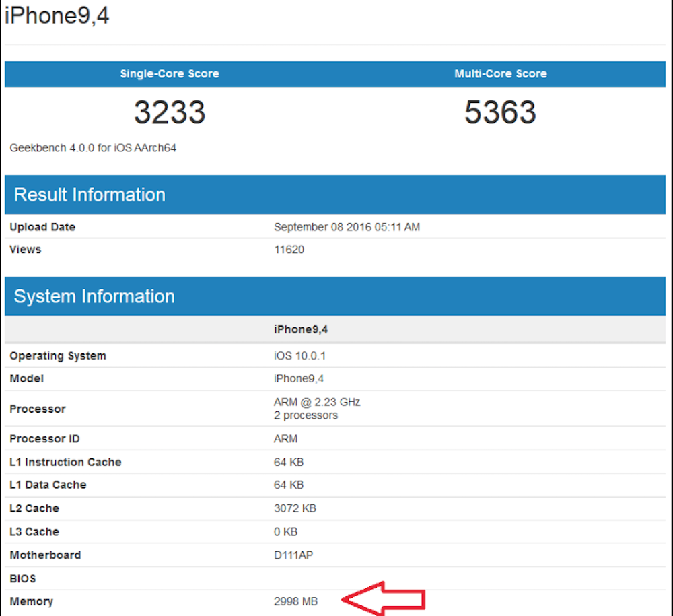Select the 64 KB value for L1 Data Cache

(289, 485)
